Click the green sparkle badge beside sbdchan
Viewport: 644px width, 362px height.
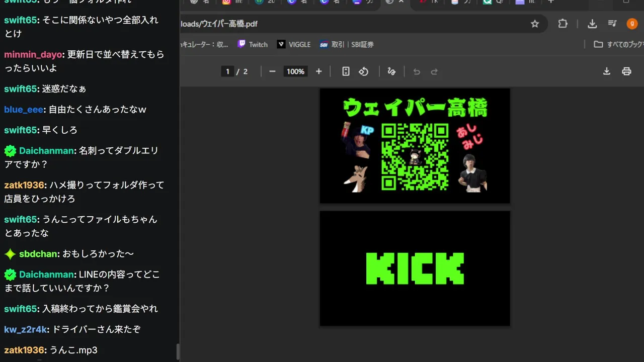(x=10, y=254)
